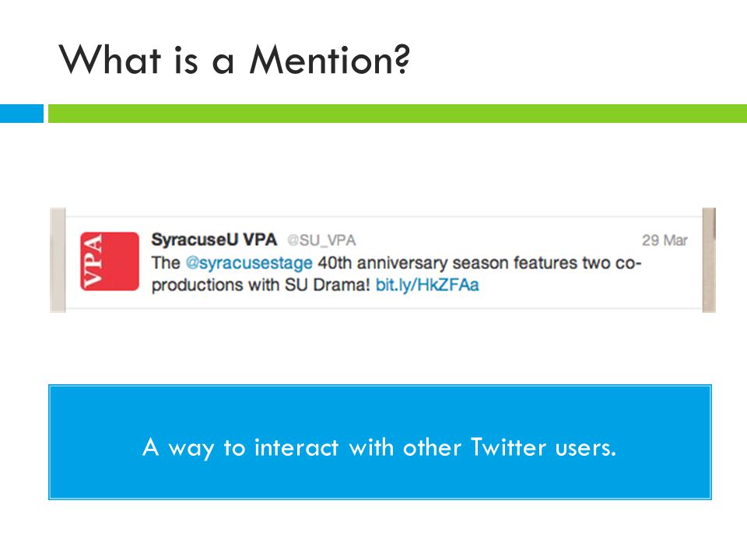Click the red VPA avatar icon
The width and height of the screenshot is (747, 560).
pos(110,261)
